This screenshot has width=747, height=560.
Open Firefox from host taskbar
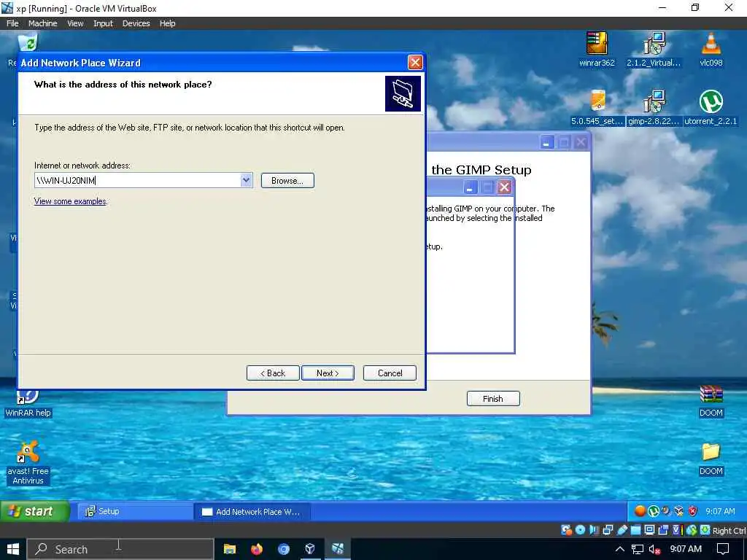(x=257, y=549)
